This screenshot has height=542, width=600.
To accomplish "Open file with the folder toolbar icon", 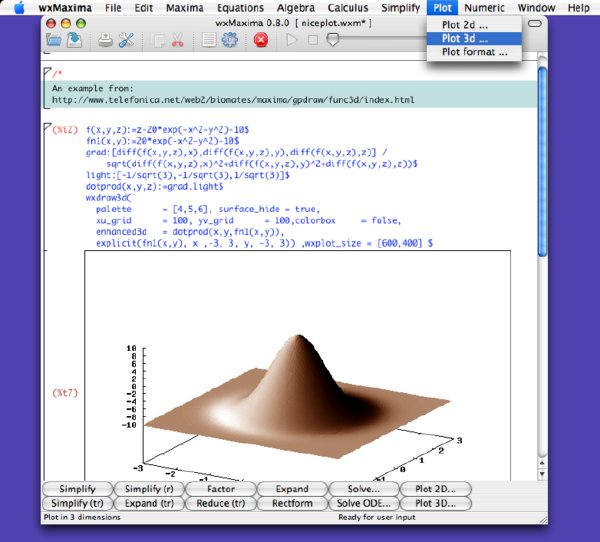I will pyautogui.click(x=54, y=40).
